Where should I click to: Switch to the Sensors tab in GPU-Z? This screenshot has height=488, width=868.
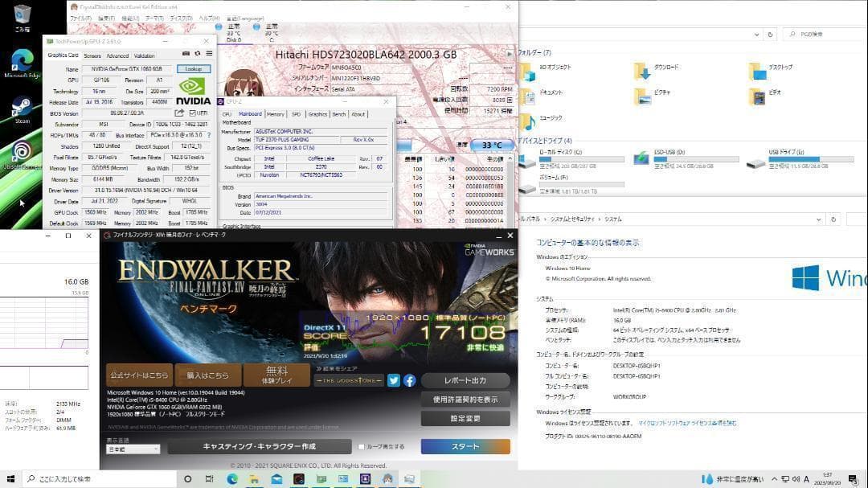point(94,55)
